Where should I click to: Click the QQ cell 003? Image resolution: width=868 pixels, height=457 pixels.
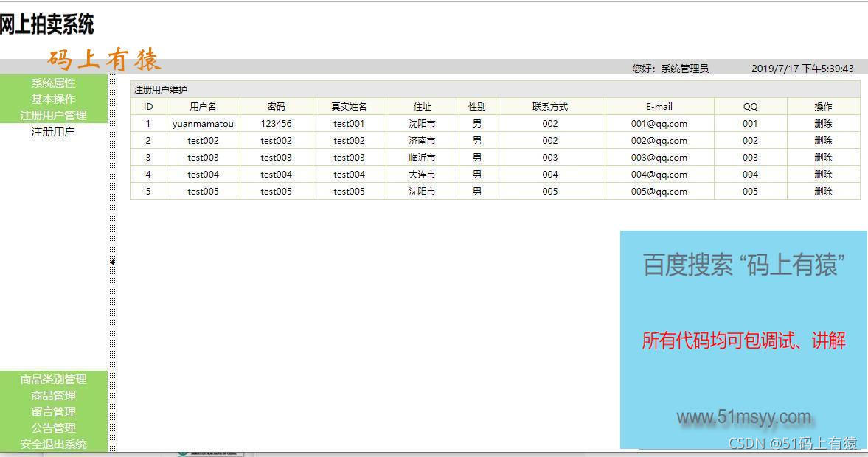751,157
